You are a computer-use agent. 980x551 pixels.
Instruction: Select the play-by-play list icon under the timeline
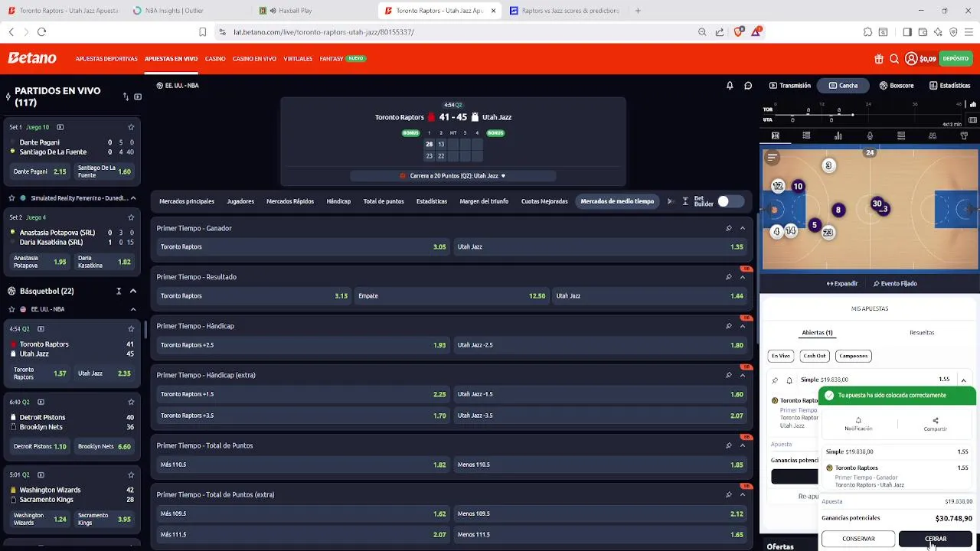pos(806,136)
